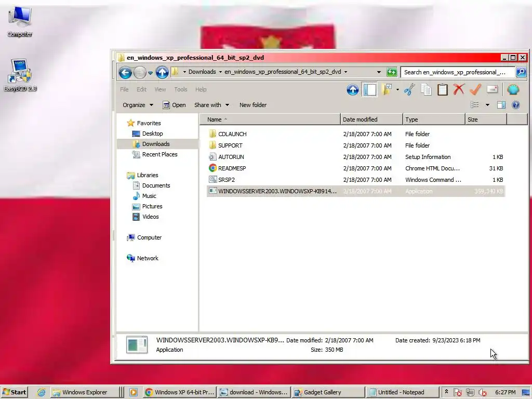
Task: Click the Copy pages icon
Action: [x=426, y=89]
